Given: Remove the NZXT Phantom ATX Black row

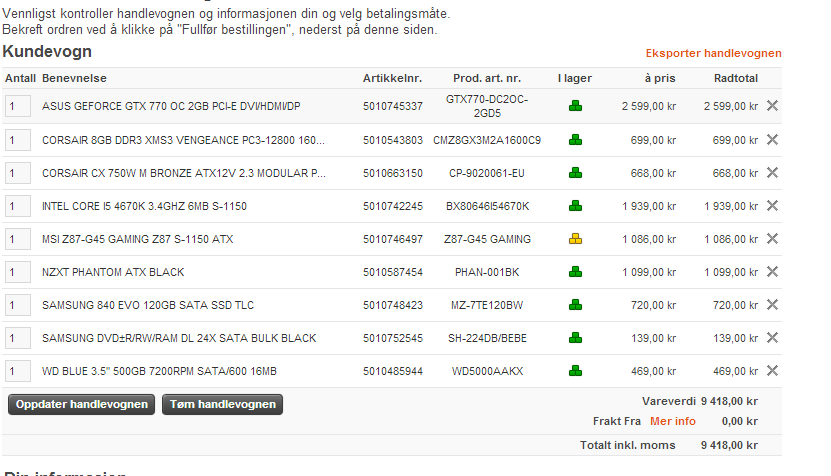Looking at the screenshot, I should [x=772, y=271].
